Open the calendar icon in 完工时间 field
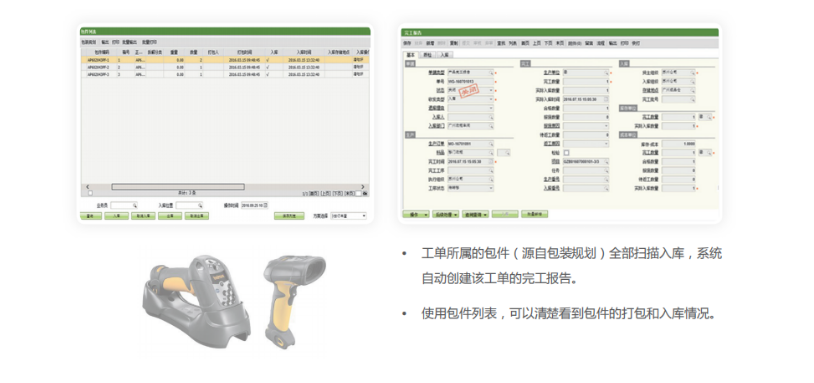 [x=491, y=161]
